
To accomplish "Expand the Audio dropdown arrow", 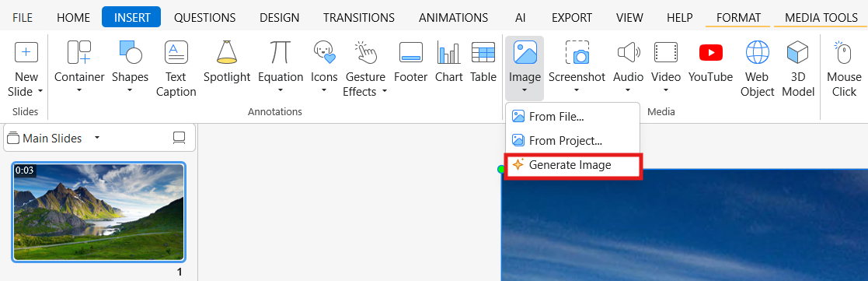I will [x=629, y=91].
